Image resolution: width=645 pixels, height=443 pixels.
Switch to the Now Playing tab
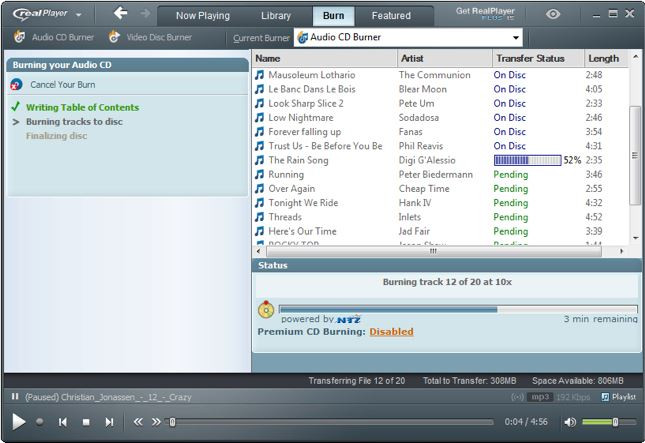pyautogui.click(x=202, y=16)
